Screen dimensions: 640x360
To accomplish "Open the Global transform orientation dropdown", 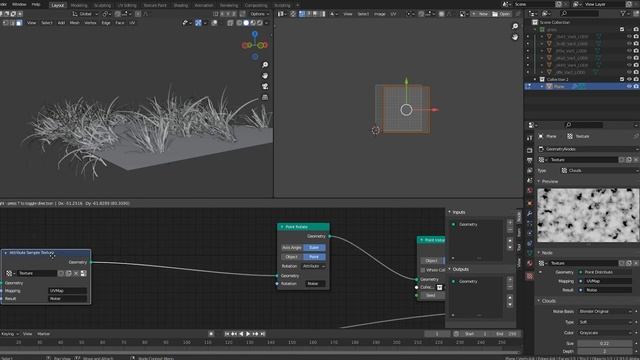I will [85, 14].
